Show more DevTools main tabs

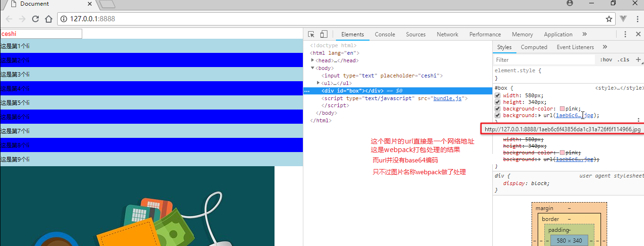click(x=584, y=34)
